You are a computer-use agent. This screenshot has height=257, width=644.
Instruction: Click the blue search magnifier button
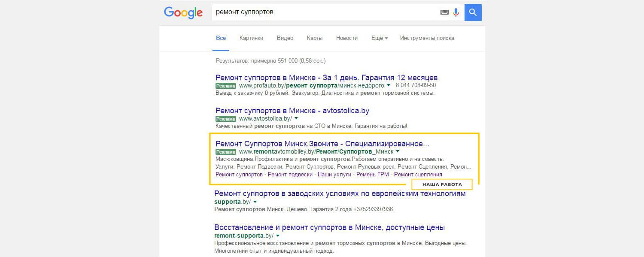pos(473,12)
